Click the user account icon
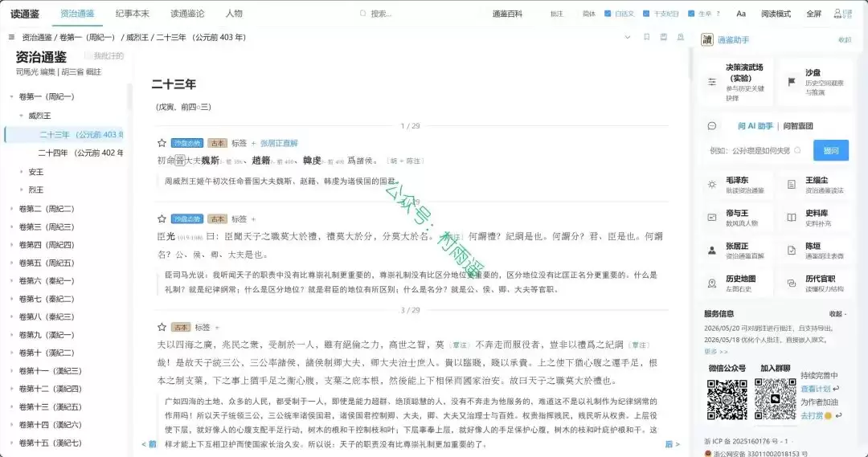 [x=837, y=14]
